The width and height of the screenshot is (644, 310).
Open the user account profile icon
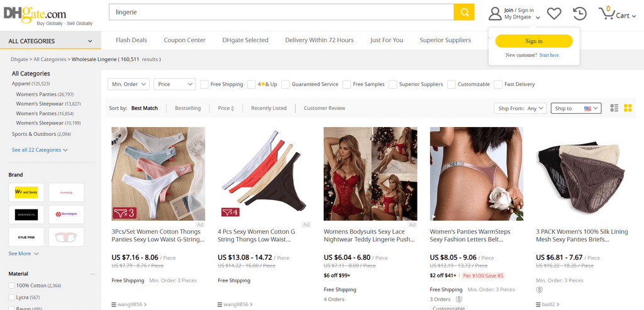pos(495,14)
